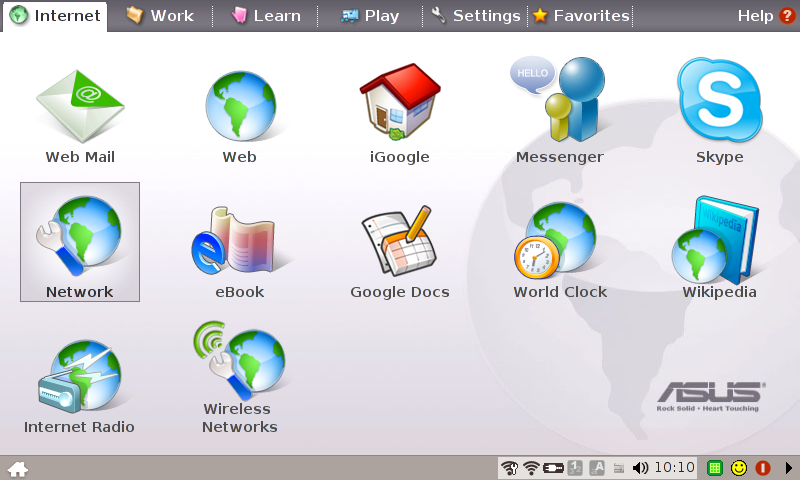This screenshot has width=800, height=480.
Task: Open the Network settings icon
Action: 80,242
